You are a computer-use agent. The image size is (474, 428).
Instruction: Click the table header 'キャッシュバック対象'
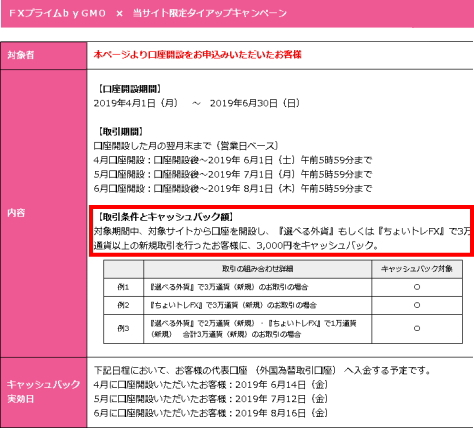[417, 269]
